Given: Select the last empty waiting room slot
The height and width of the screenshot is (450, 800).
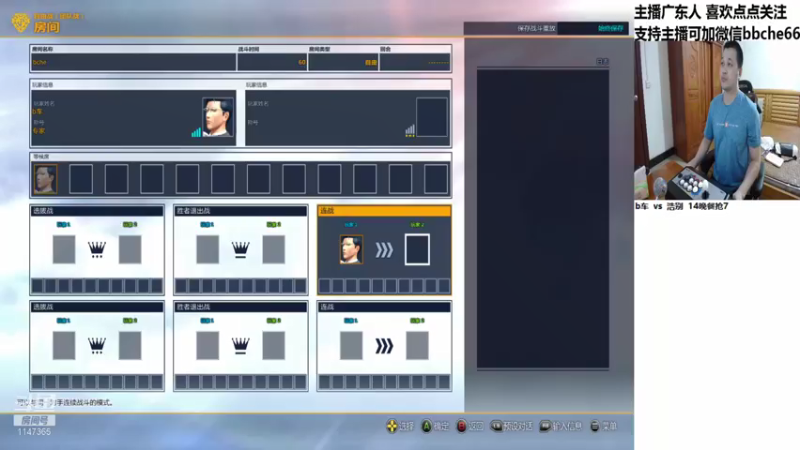Looking at the screenshot, I should click(x=436, y=179).
